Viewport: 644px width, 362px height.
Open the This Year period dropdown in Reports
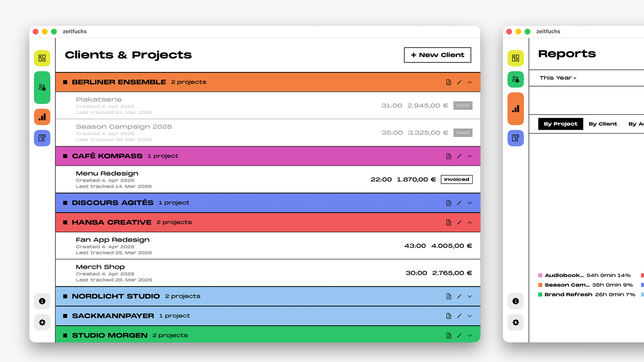[557, 78]
